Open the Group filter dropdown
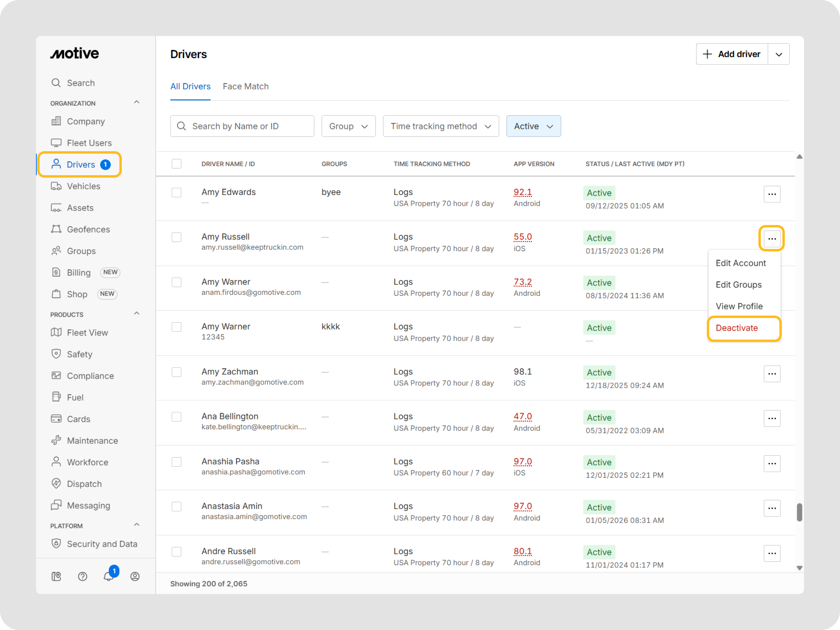This screenshot has width=840, height=630. click(x=348, y=126)
